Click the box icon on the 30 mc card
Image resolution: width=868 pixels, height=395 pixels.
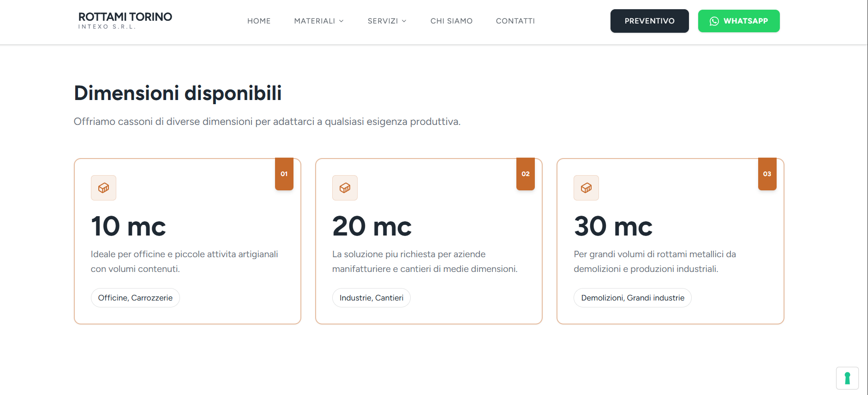[x=586, y=188]
